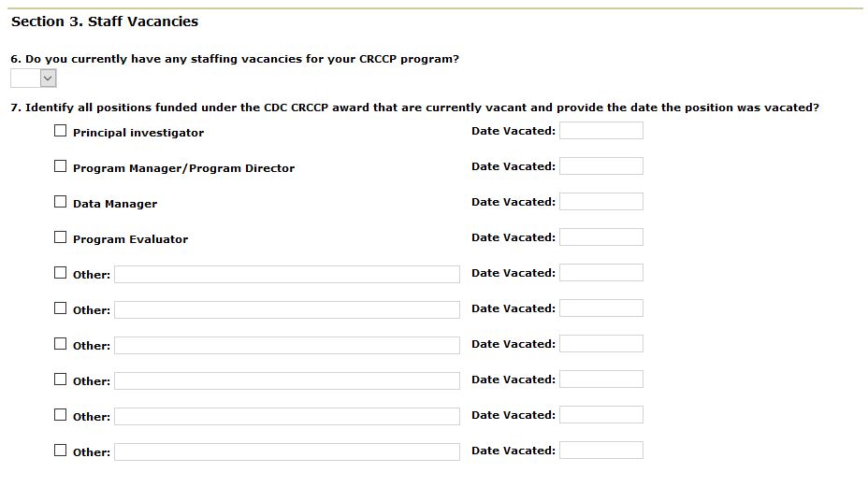Check the Principal investigator checkbox

pyautogui.click(x=61, y=131)
